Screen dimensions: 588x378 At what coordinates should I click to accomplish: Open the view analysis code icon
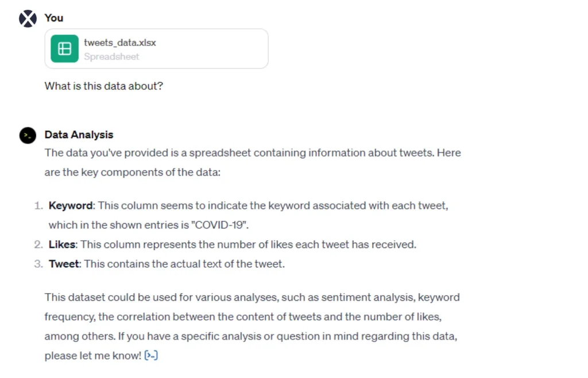[x=151, y=356]
